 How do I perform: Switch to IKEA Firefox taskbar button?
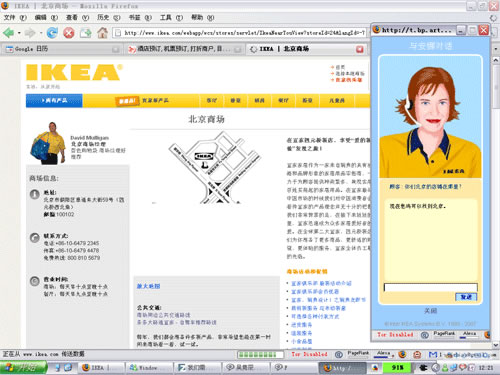100,368
